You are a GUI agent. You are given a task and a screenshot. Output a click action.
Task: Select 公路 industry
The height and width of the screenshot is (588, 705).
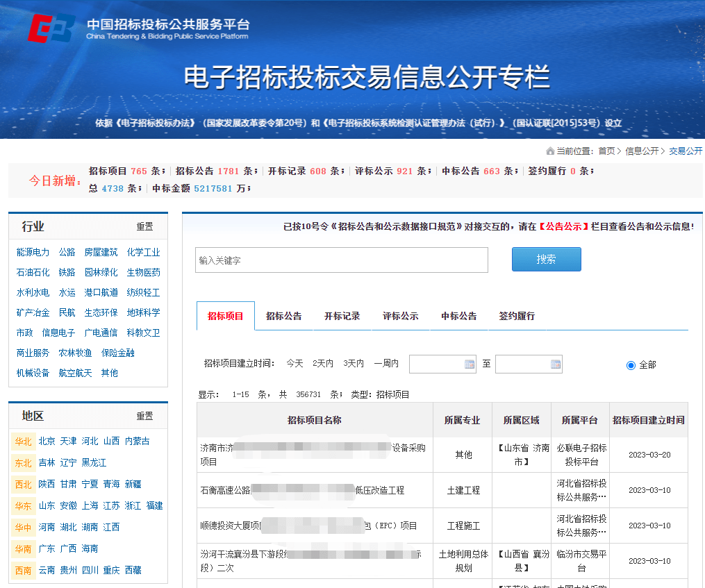coord(67,252)
